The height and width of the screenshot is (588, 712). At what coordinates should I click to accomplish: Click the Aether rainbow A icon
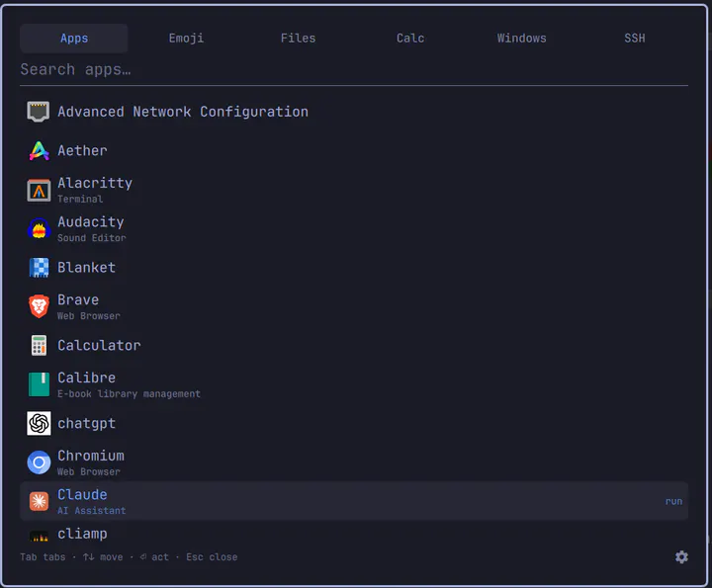[39, 150]
